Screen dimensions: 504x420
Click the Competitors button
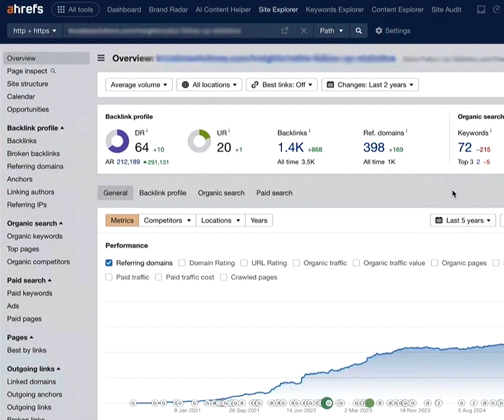167,221
